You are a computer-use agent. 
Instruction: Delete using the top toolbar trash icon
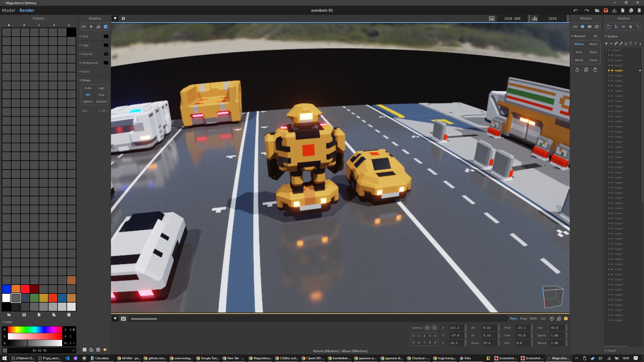[639, 10]
